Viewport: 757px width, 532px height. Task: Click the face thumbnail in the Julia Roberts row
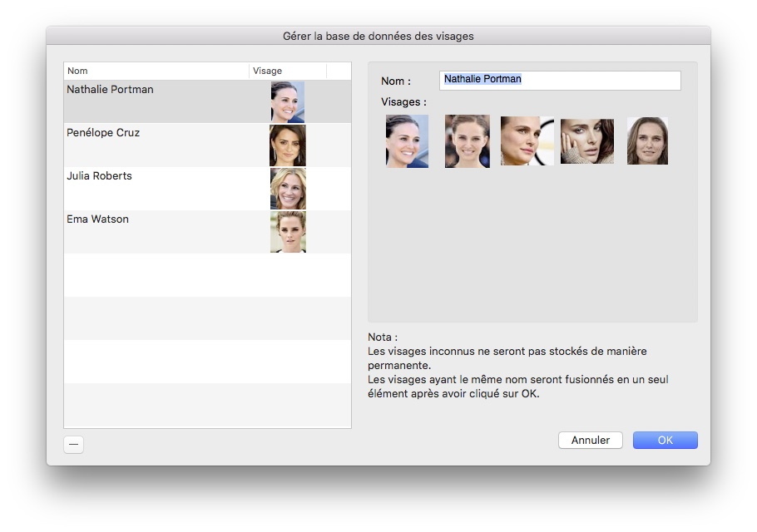287,189
